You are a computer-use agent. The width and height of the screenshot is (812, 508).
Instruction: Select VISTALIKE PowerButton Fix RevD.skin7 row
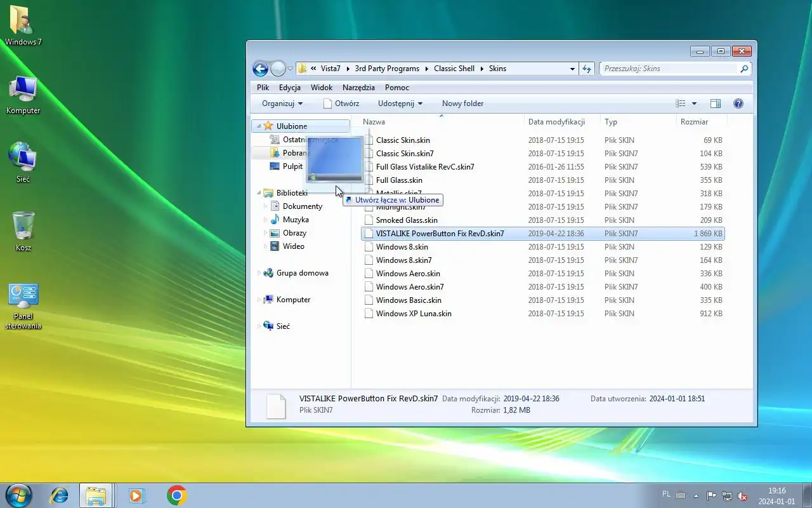(x=543, y=234)
